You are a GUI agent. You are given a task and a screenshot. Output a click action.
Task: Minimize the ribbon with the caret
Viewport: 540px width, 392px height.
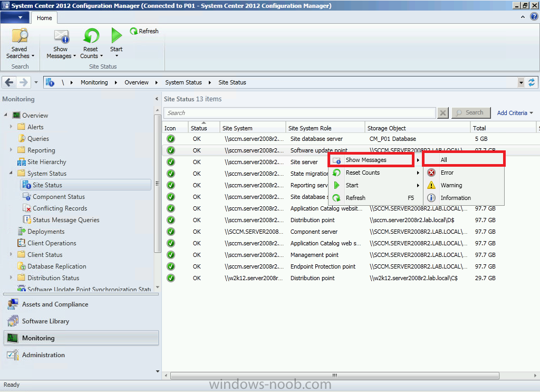coord(523,16)
